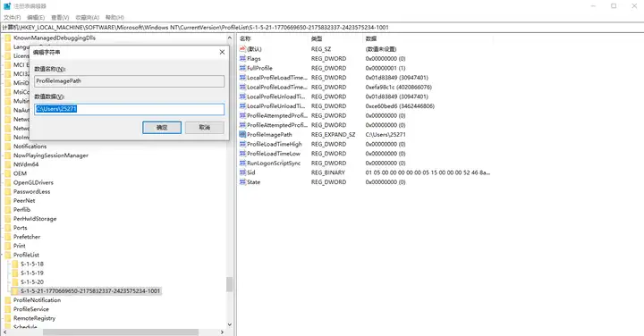The height and width of the screenshot is (336, 644).
Task: Click the tree pane vertical scrollbar thumb
Action: point(229,284)
